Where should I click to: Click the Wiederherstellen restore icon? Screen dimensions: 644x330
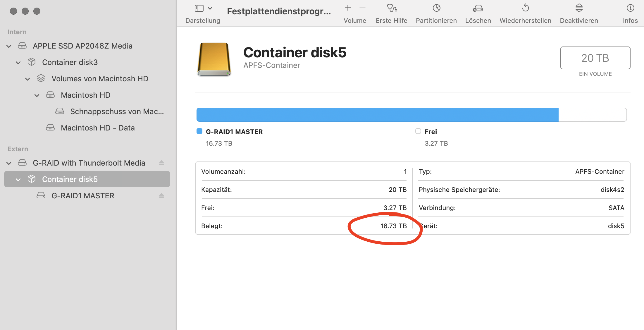point(525,8)
